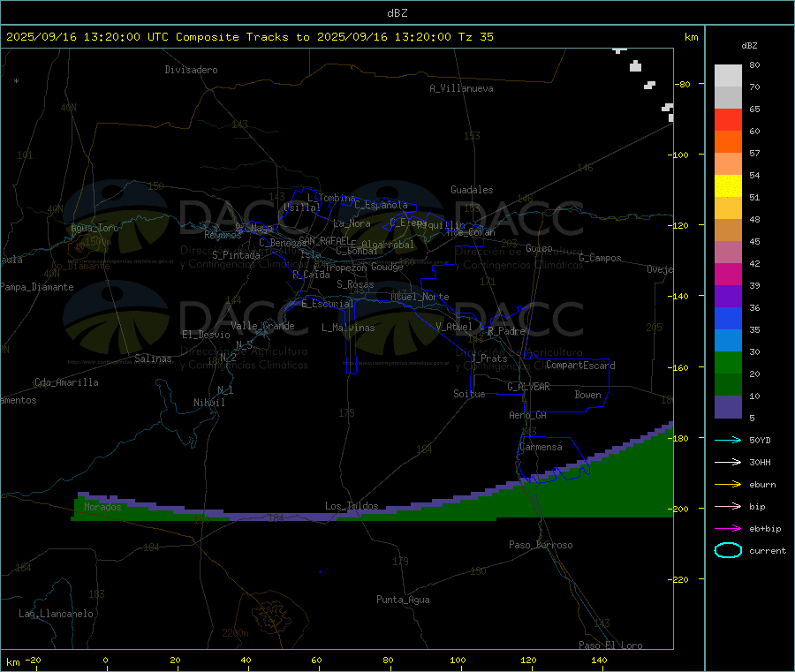Click the eburn yellow arrow legend icon
Viewport: 795px width, 672px height.
pos(728,485)
